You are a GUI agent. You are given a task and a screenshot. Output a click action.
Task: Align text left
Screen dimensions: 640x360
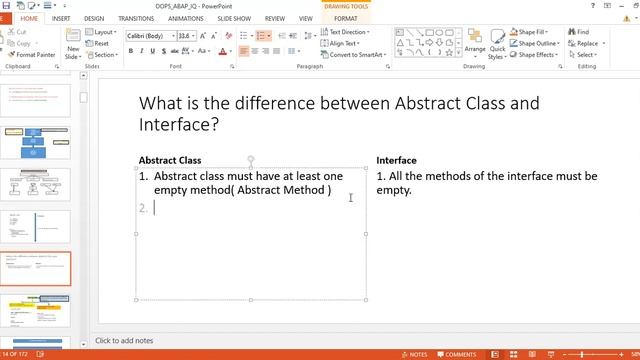pyautogui.click(x=244, y=51)
